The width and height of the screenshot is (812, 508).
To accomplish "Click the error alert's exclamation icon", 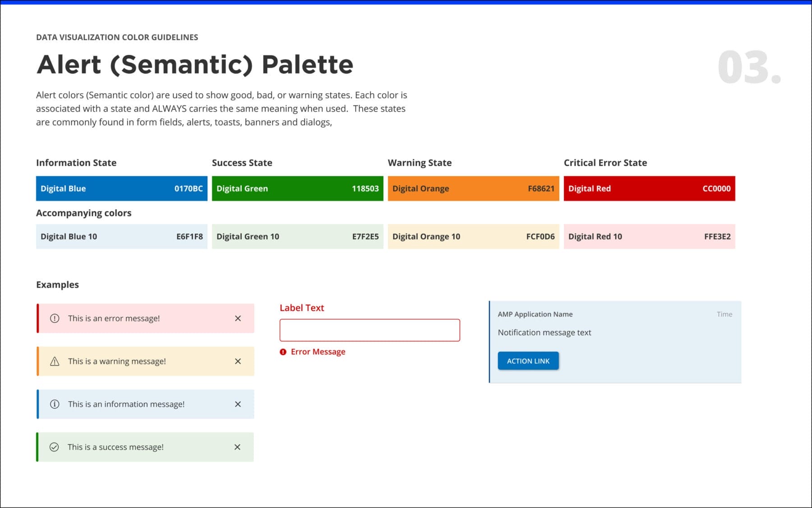I will point(55,318).
